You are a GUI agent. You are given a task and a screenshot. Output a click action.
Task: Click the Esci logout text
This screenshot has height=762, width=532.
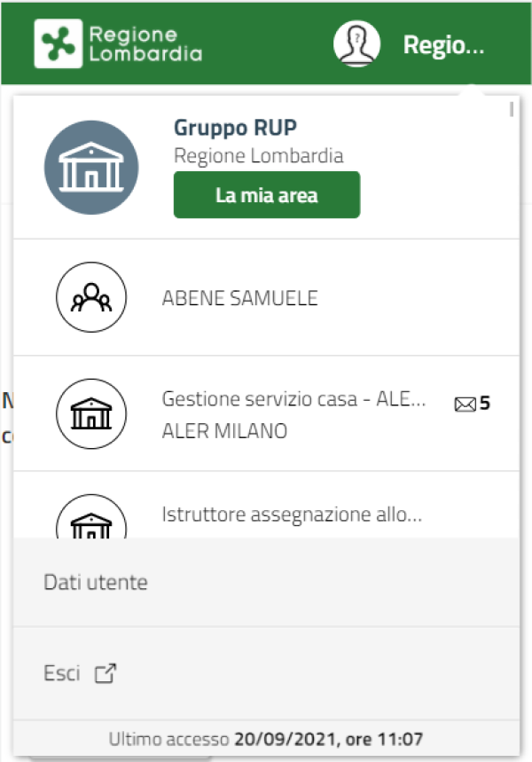(x=62, y=673)
